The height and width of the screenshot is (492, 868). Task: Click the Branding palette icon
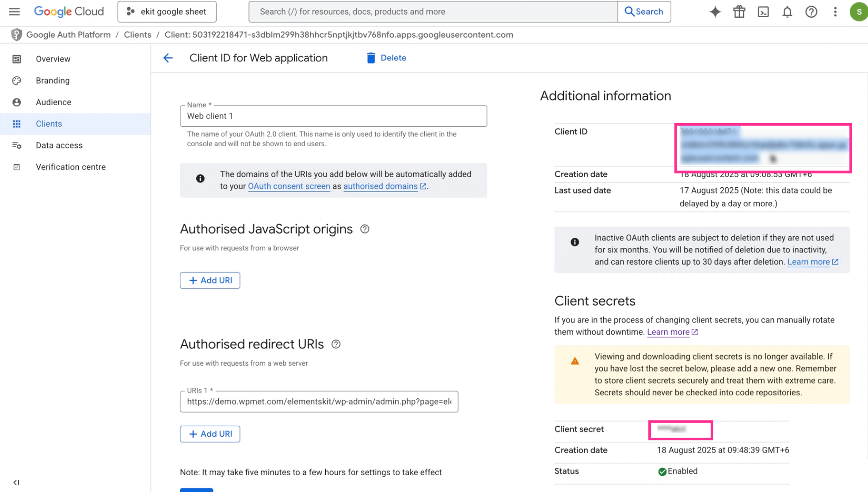point(17,80)
